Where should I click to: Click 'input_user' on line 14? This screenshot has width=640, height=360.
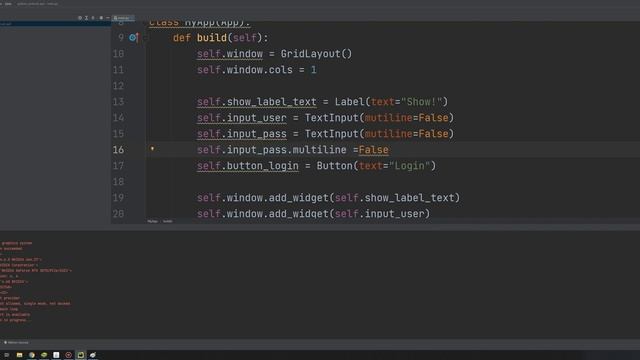coord(257,118)
